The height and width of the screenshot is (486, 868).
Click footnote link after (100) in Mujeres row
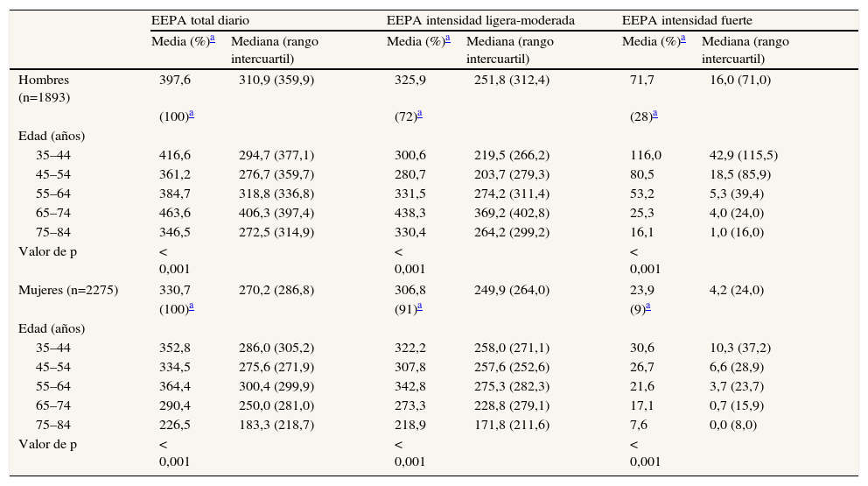[190, 307]
